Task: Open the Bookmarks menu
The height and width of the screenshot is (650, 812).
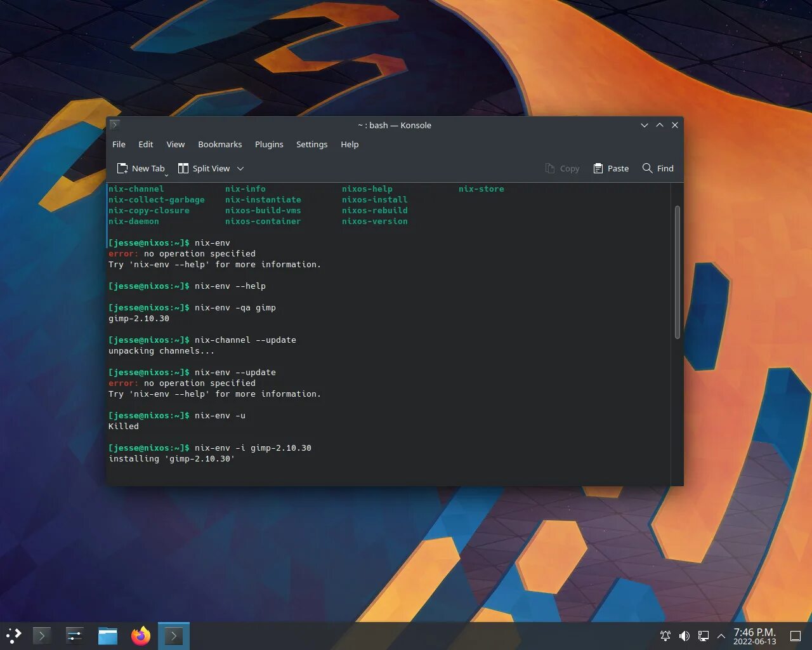Action: coord(219,144)
